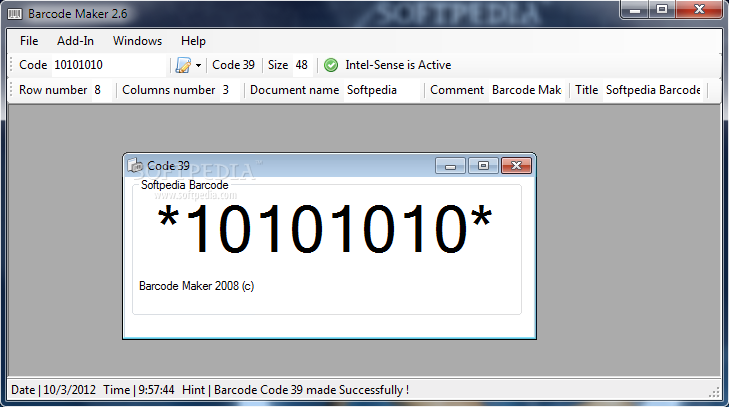The height and width of the screenshot is (407, 729).
Task: Click the Row number label
Action: point(53,90)
